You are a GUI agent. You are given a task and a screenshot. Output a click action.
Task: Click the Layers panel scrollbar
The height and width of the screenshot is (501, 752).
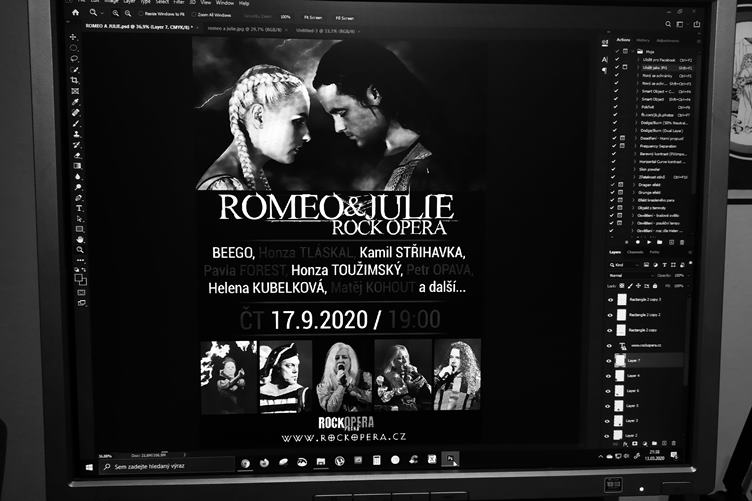pyautogui.click(x=687, y=340)
